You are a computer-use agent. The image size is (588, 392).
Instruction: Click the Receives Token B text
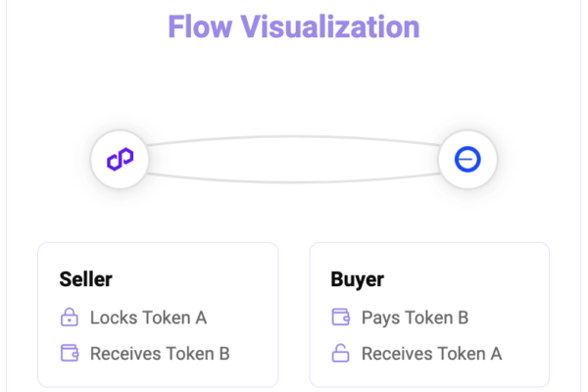[x=160, y=354]
